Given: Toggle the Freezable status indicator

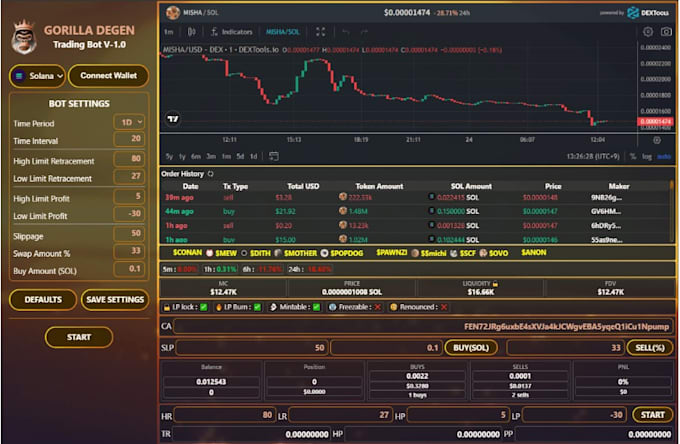Looking at the screenshot, I should 378,307.
